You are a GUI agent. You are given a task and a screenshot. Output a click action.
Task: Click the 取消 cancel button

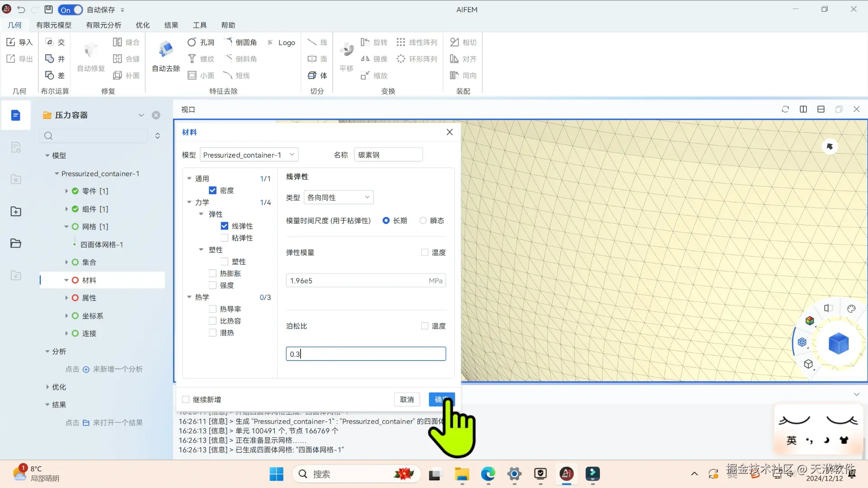pyautogui.click(x=406, y=399)
